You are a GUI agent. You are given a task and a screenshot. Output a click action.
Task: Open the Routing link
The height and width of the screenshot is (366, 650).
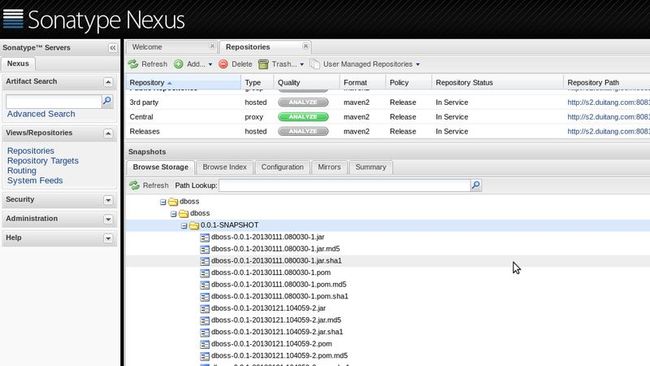pos(22,171)
